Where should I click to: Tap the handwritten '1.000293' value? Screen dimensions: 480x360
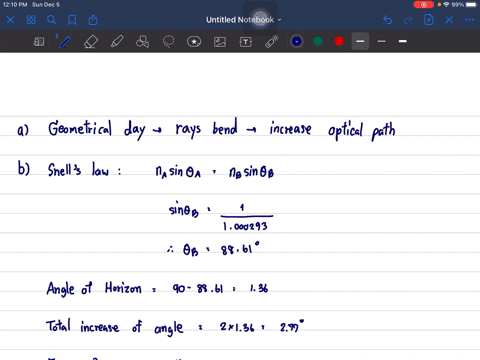pyautogui.click(x=245, y=227)
